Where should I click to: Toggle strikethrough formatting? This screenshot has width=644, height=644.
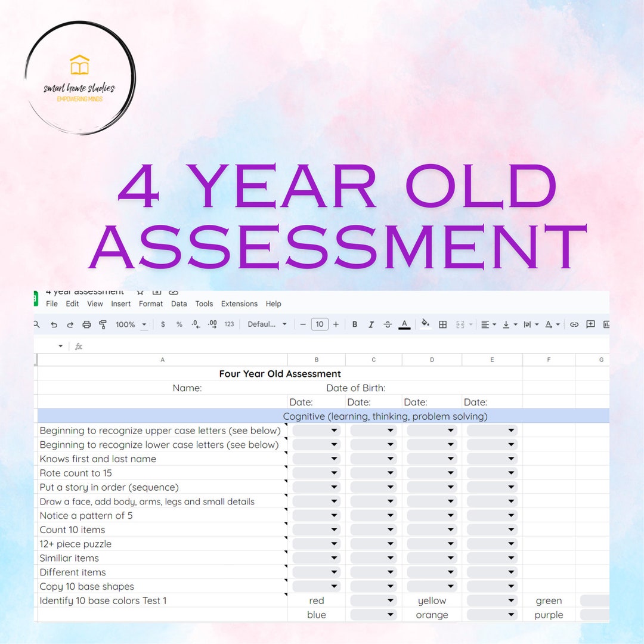tap(388, 324)
